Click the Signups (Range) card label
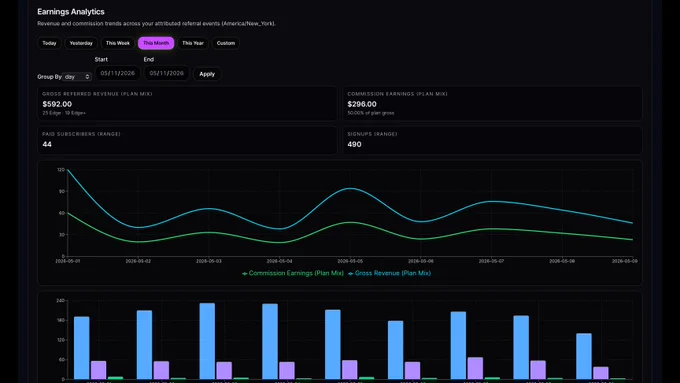Screen dimensions: 680x383 click(372, 134)
